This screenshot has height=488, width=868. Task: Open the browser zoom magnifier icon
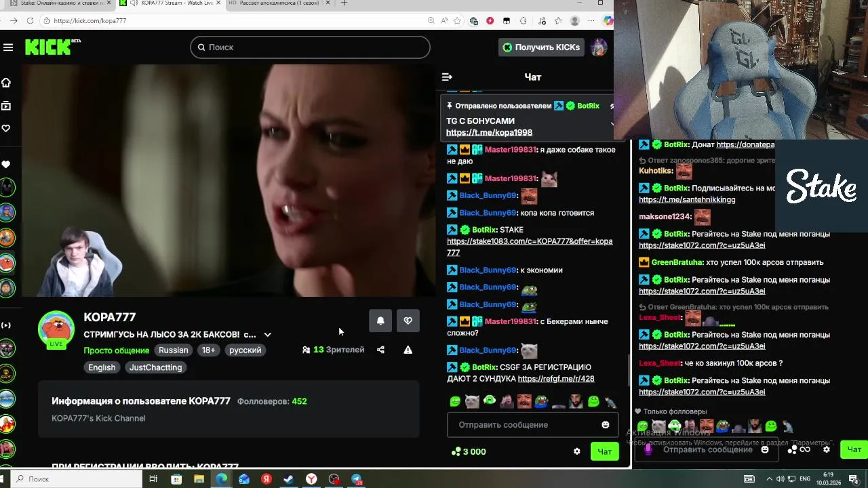point(431,21)
